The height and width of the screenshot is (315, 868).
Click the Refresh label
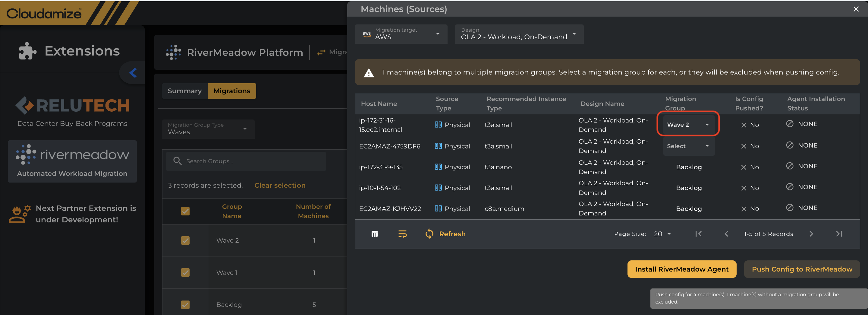452,234
